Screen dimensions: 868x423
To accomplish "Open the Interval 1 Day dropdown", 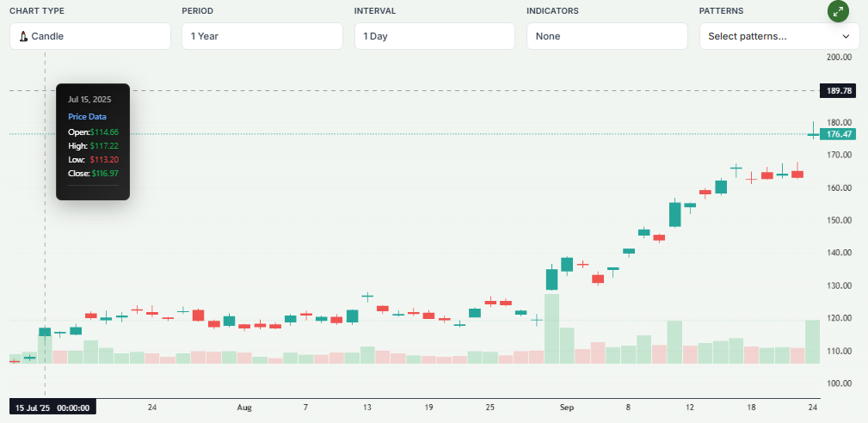I will pos(434,36).
